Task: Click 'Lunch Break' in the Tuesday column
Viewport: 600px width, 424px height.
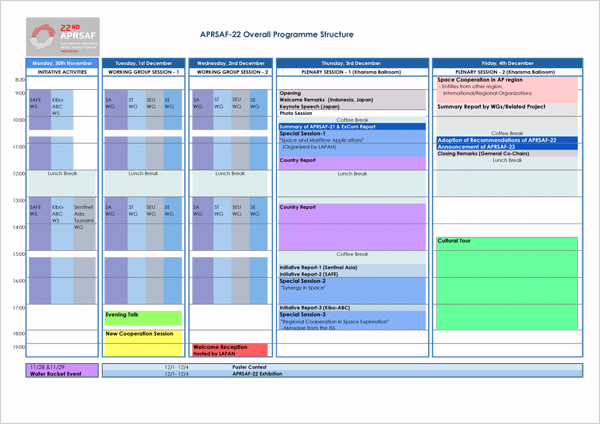Action: point(143,174)
